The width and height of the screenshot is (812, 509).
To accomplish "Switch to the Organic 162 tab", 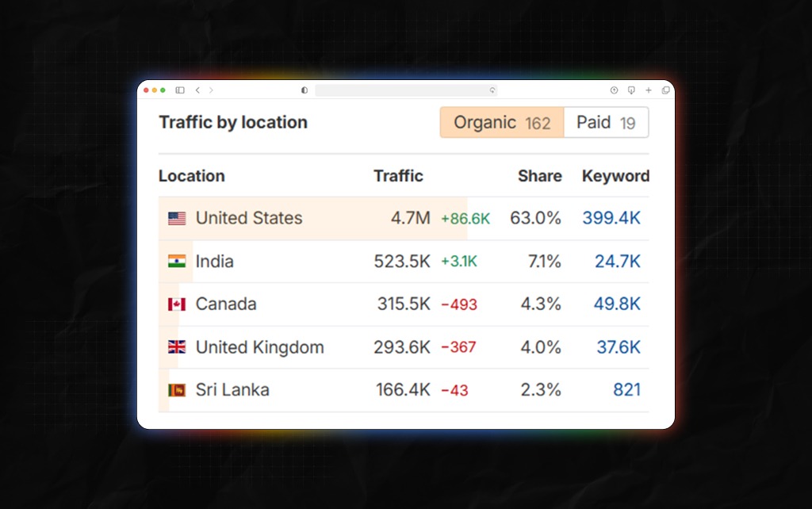I will click(x=502, y=123).
